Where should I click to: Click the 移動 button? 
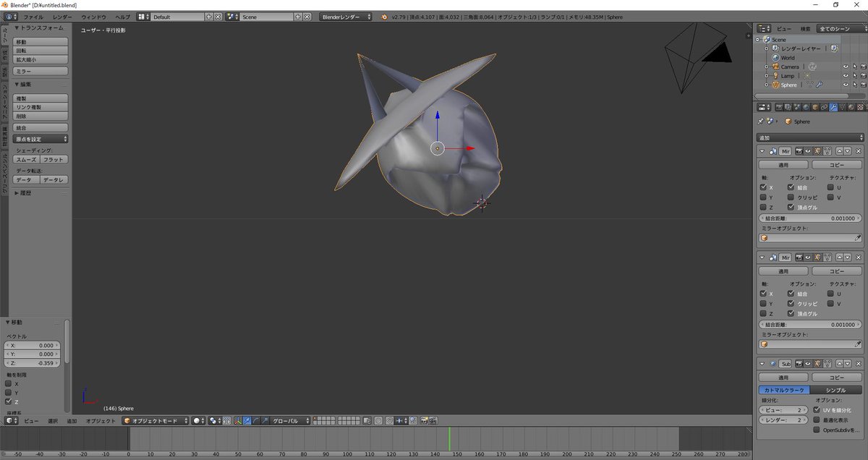click(x=41, y=42)
